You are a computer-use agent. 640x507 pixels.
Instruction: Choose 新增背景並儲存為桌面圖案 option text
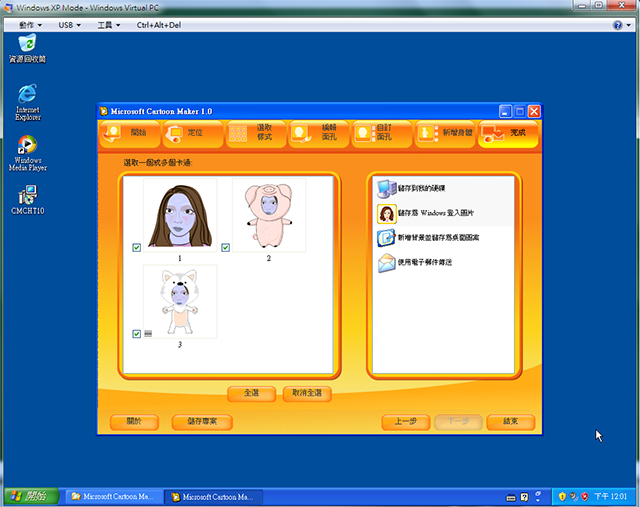click(438, 238)
